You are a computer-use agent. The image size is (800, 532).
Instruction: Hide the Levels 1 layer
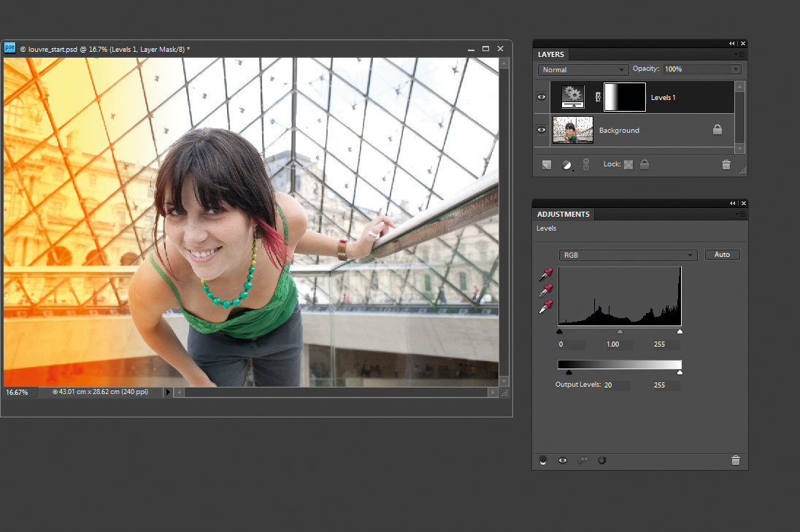(x=542, y=97)
